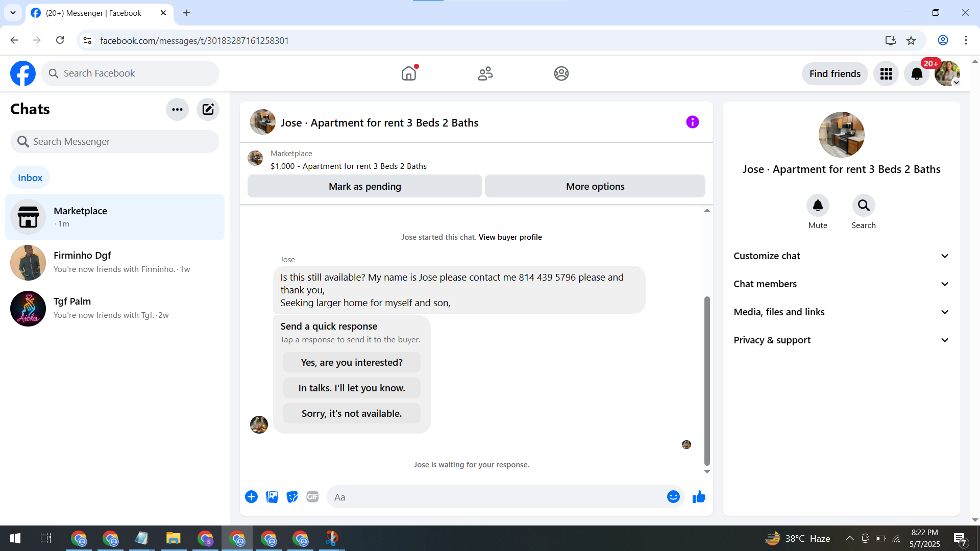980x551 pixels.
Task: Toggle conversation information panel
Action: coord(692,122)
